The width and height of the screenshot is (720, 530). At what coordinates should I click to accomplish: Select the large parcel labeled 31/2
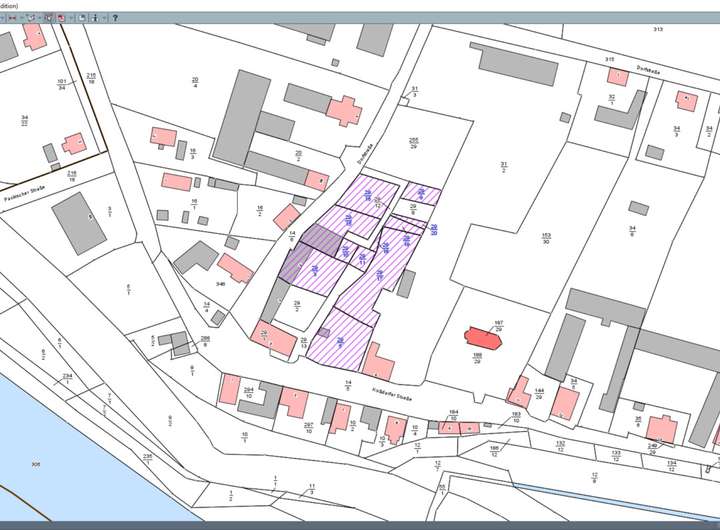504,167
